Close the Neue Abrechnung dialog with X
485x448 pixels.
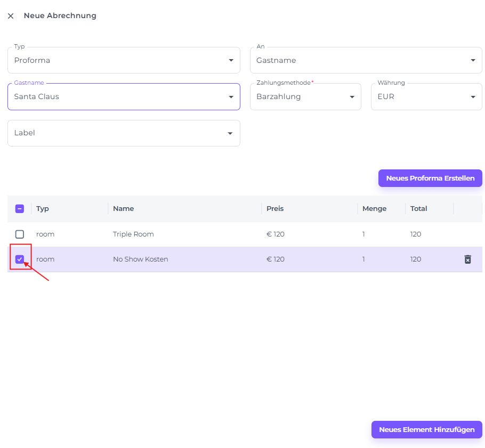tap(11, 16)
